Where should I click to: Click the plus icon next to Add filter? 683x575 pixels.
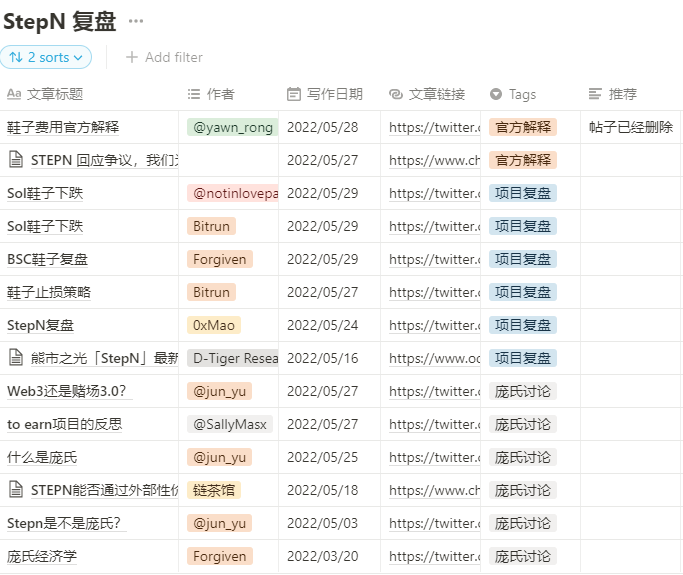point(132,57)
